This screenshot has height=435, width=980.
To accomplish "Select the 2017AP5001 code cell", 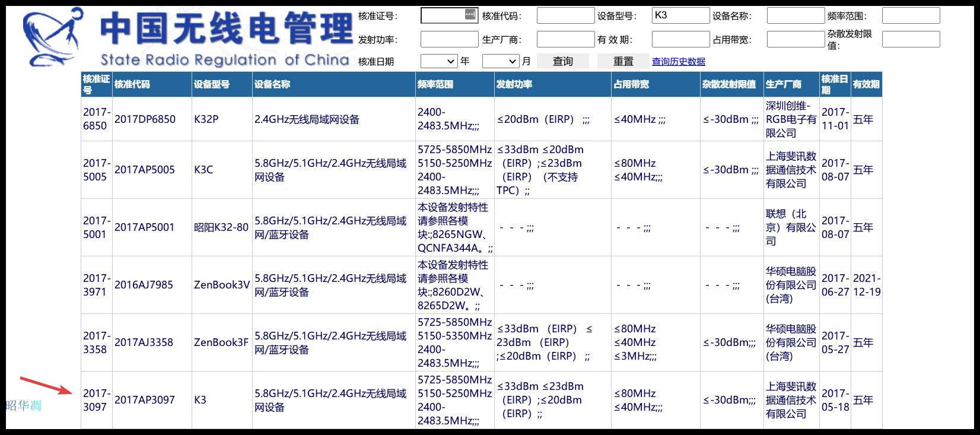I will tap(152, 227).
